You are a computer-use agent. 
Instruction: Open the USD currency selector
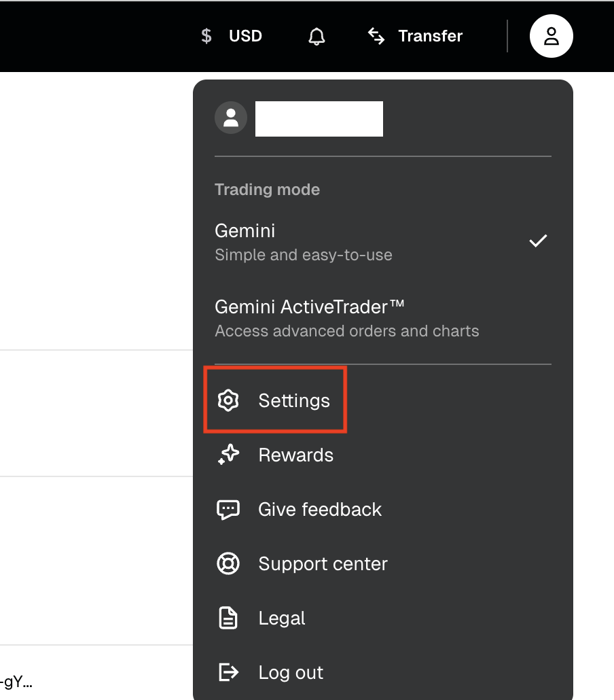coord(231,35)
